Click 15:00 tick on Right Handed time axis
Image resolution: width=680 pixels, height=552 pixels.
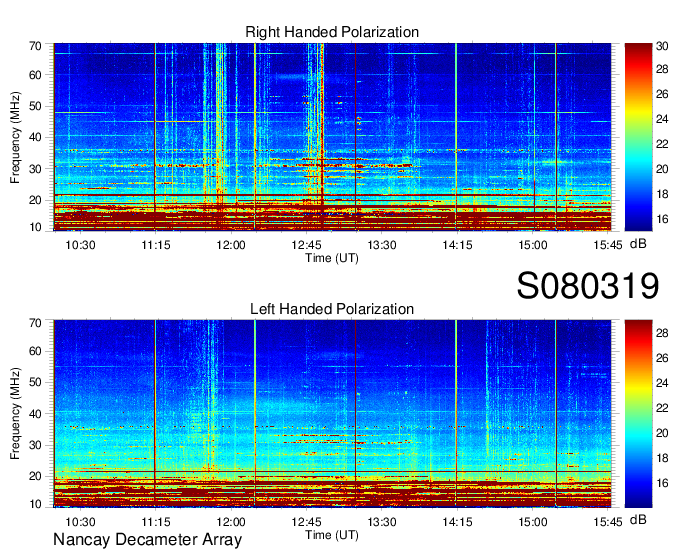(x=533, y=245)
